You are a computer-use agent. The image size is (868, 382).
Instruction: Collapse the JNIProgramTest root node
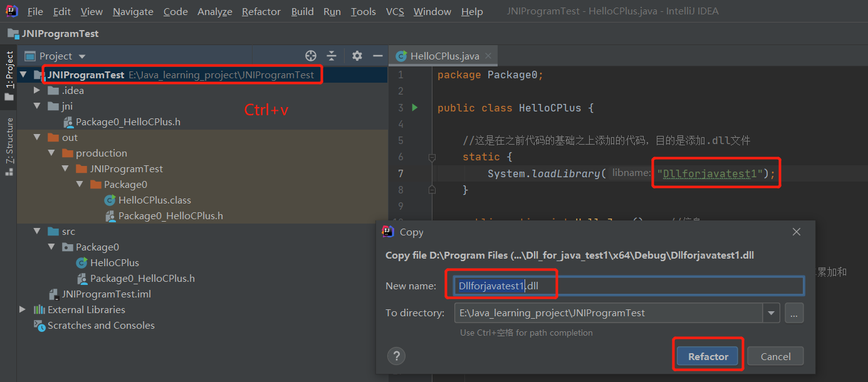point(23,75)
